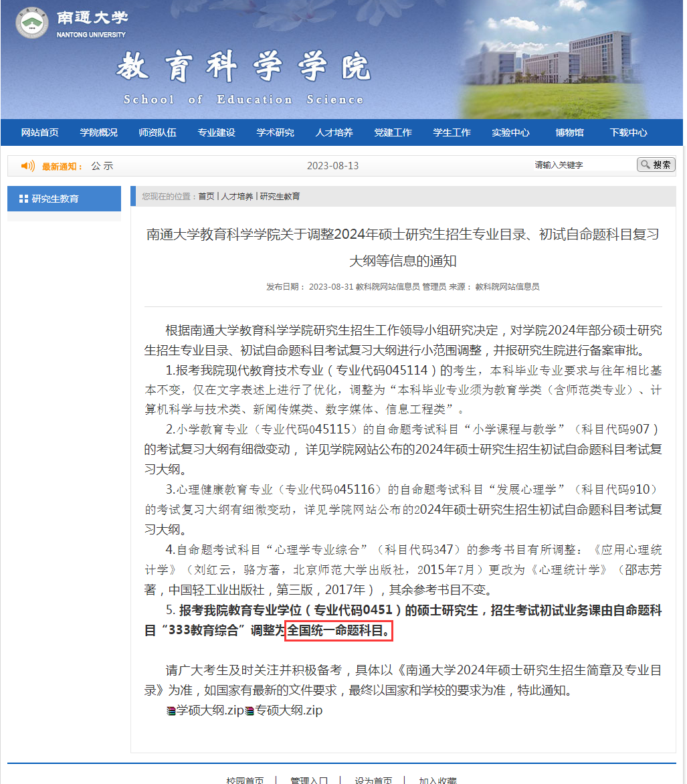Screen dimensions: 687x784
Task: Select 研究生教育 in the left sidebar
Action: [x=64, y=199]
